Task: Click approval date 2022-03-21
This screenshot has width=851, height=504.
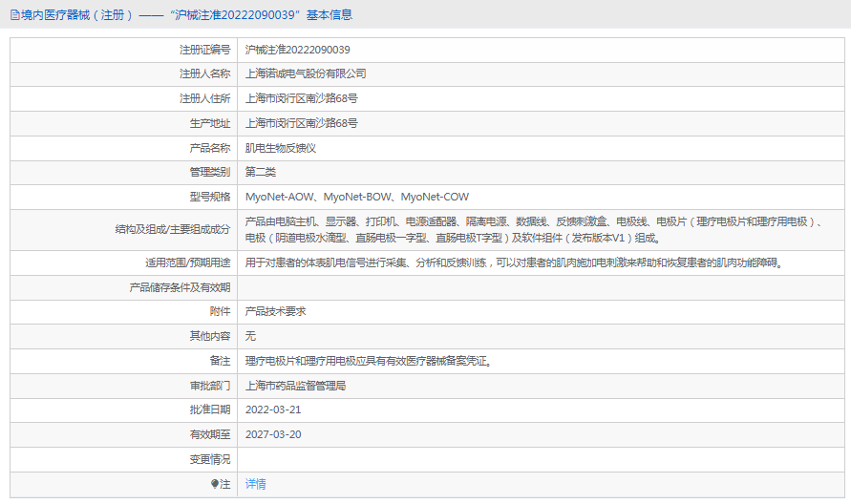Action: [x=273, y=409]
